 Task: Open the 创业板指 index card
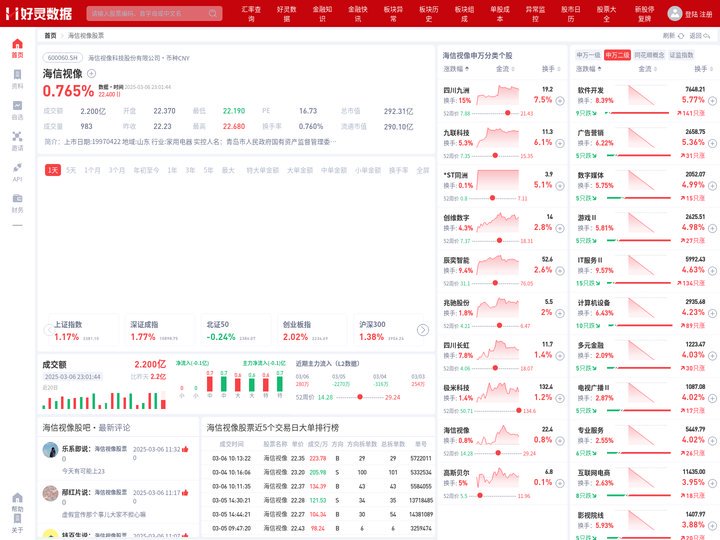pos(313,330)
